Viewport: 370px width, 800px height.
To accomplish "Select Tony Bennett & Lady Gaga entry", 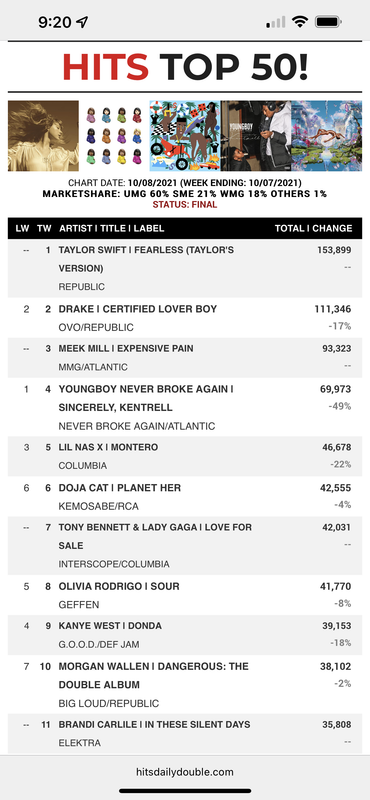I will coord(185,545).
